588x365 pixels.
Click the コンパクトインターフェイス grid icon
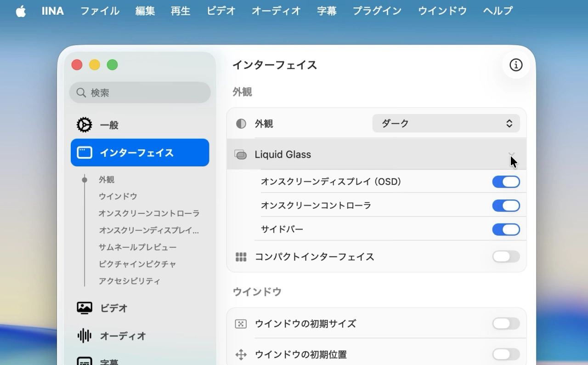click(241, 257)
